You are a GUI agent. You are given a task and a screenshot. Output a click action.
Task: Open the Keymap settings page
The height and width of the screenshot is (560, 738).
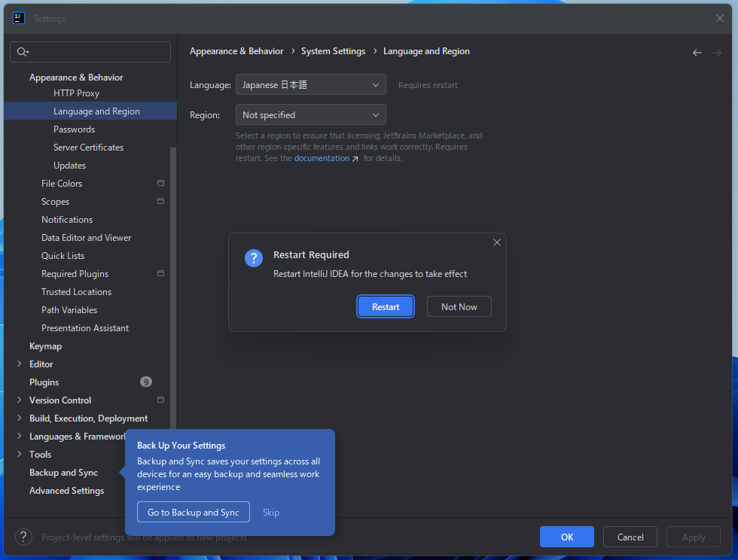[45, 346]
